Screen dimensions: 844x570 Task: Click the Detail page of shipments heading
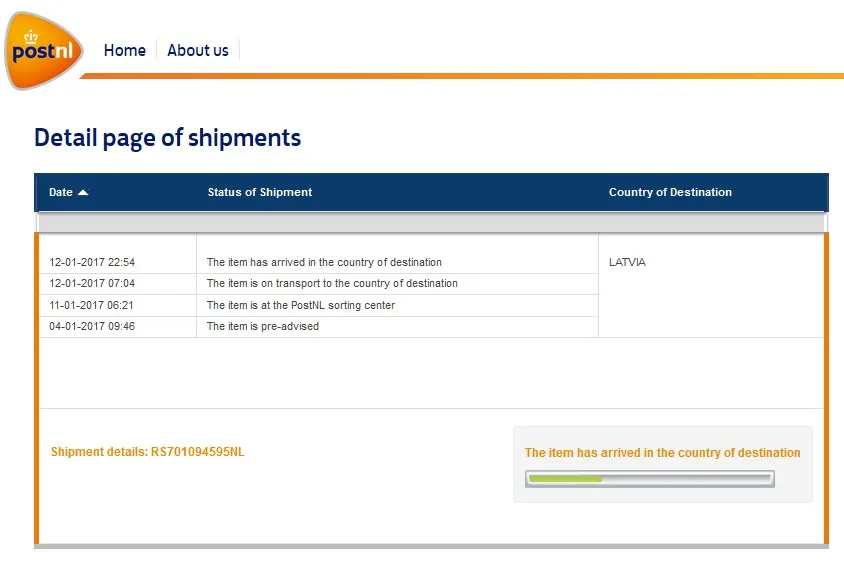(167, 138)
